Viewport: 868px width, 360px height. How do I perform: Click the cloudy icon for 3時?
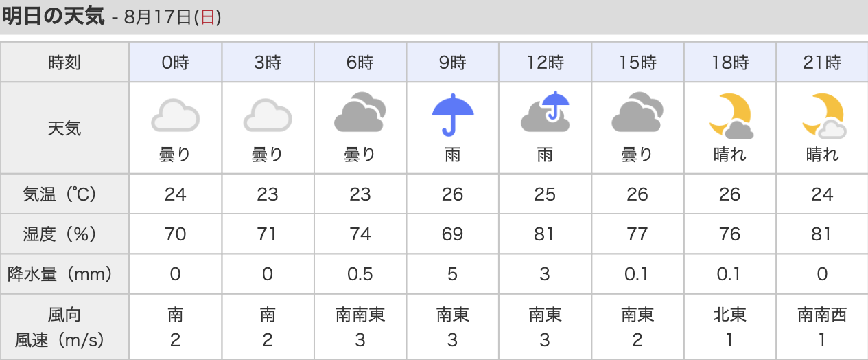(268, 115)
